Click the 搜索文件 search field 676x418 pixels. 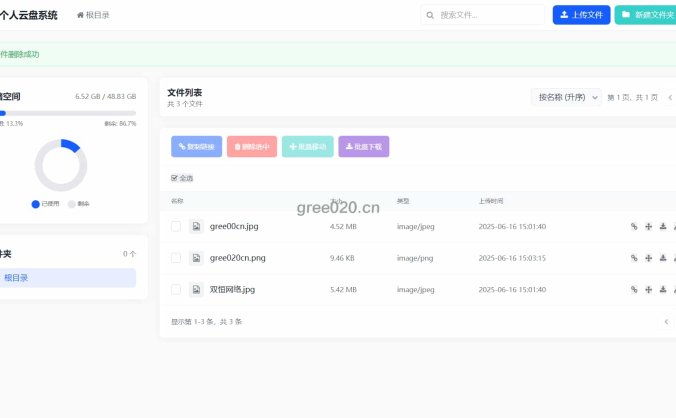[x=482, y=15]
